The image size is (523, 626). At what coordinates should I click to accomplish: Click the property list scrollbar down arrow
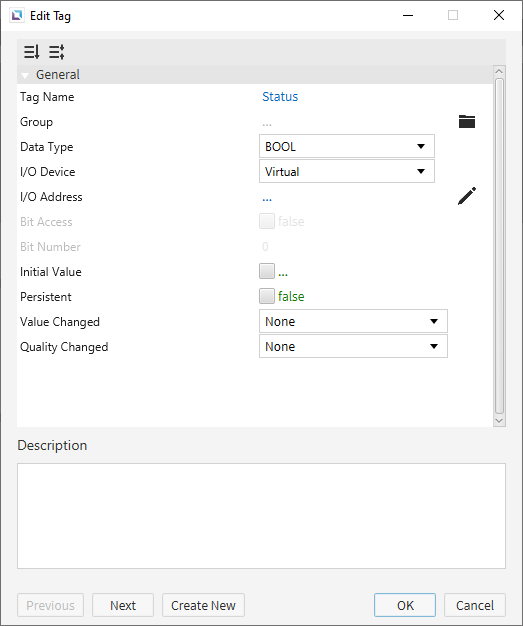tap(499, 421)
